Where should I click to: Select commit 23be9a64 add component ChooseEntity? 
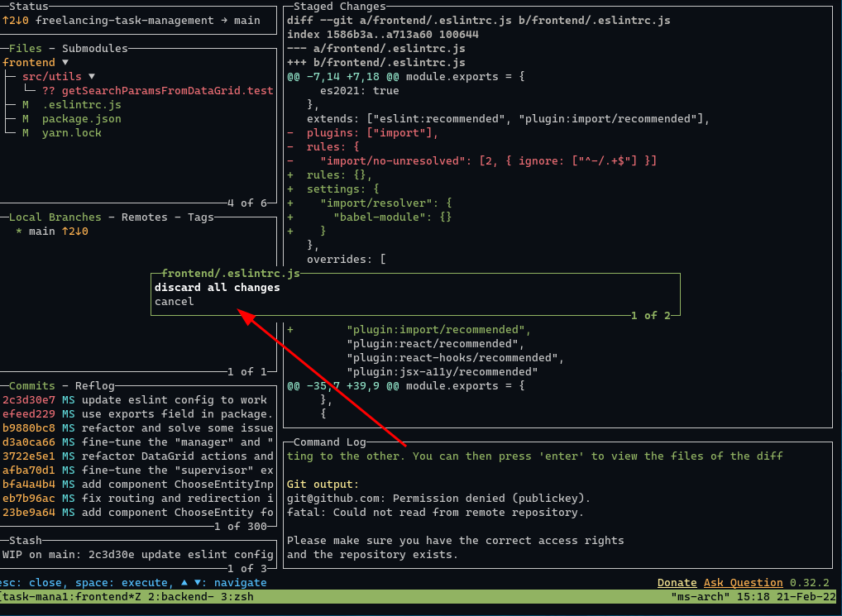[137, 513]
